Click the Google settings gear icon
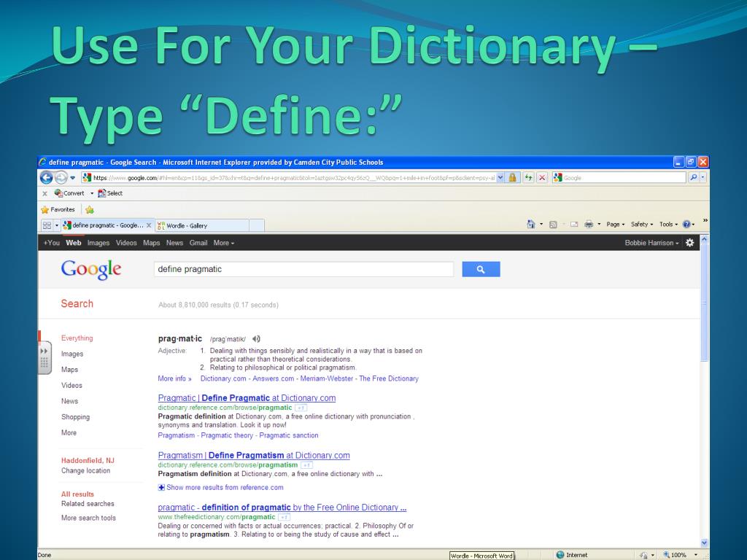 [690, 243]
